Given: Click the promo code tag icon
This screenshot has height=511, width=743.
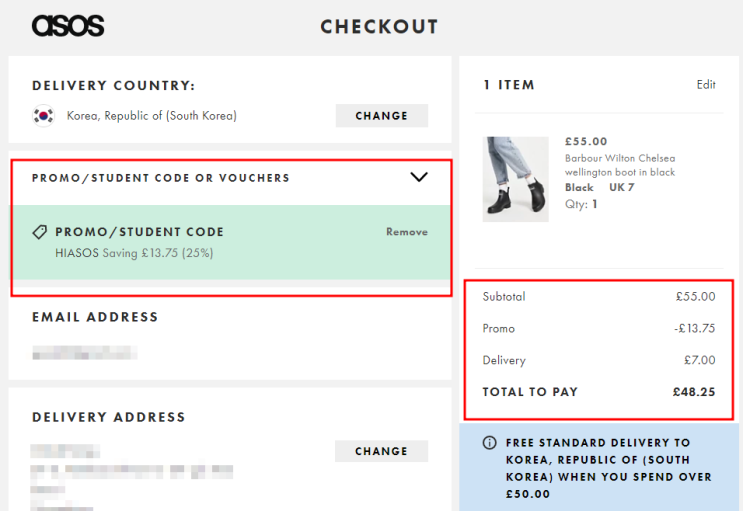Looking at the screenshot, I should [40, 232].
